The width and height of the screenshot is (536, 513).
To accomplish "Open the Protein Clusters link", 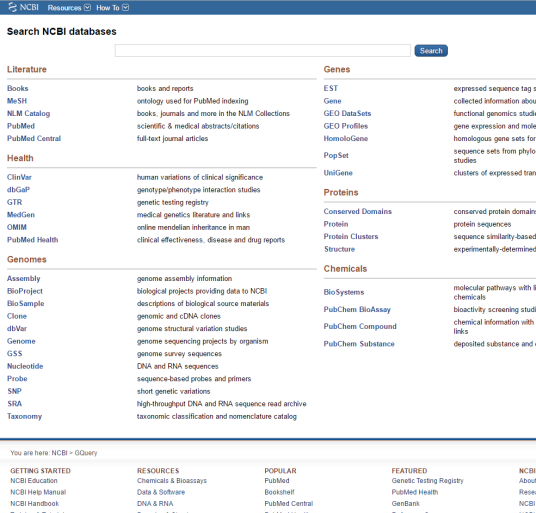I will 351,237.
